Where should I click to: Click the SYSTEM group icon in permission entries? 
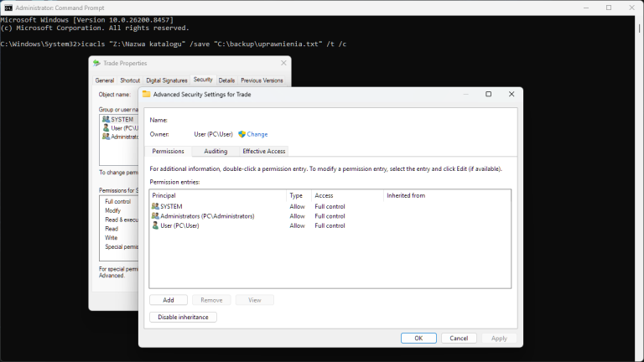click(155, 206)
